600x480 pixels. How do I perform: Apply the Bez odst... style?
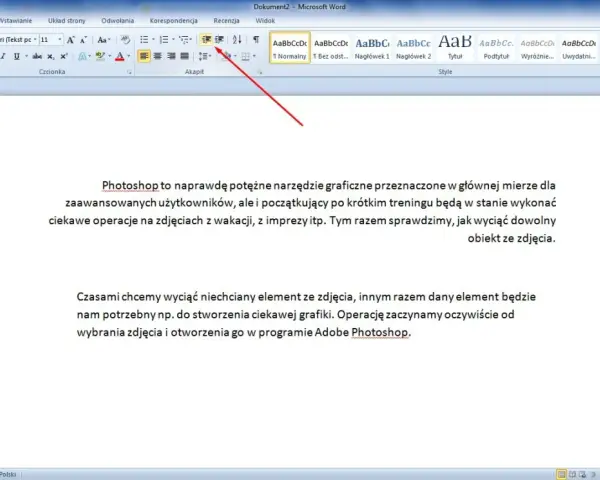[x=331, y=48]
